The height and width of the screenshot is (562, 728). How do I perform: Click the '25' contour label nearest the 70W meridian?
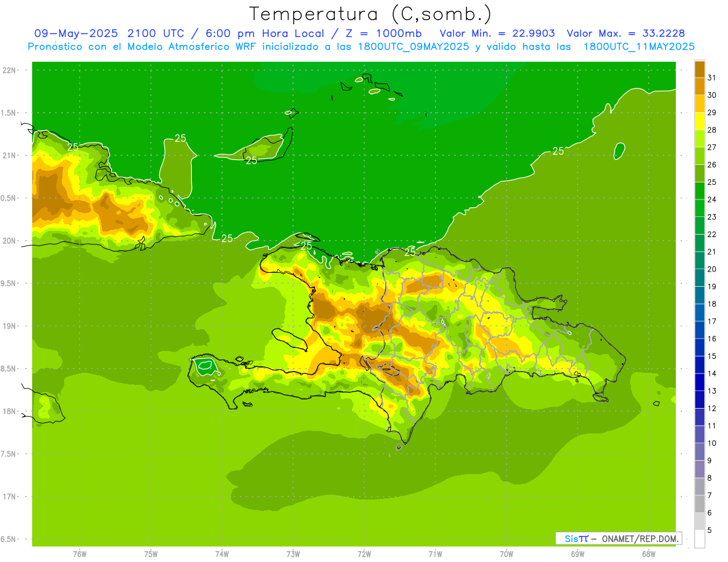click(558, 151)
